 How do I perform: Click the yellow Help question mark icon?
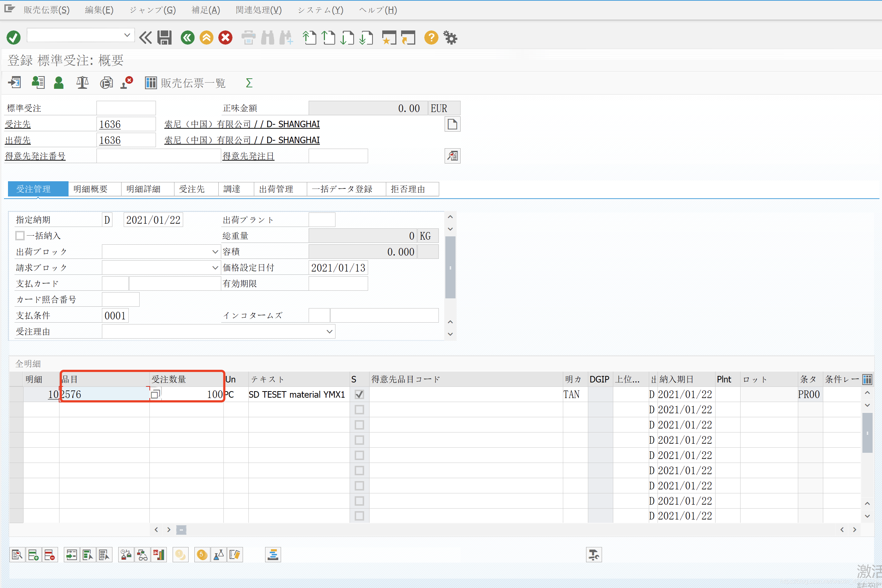[x=431, y=37]
